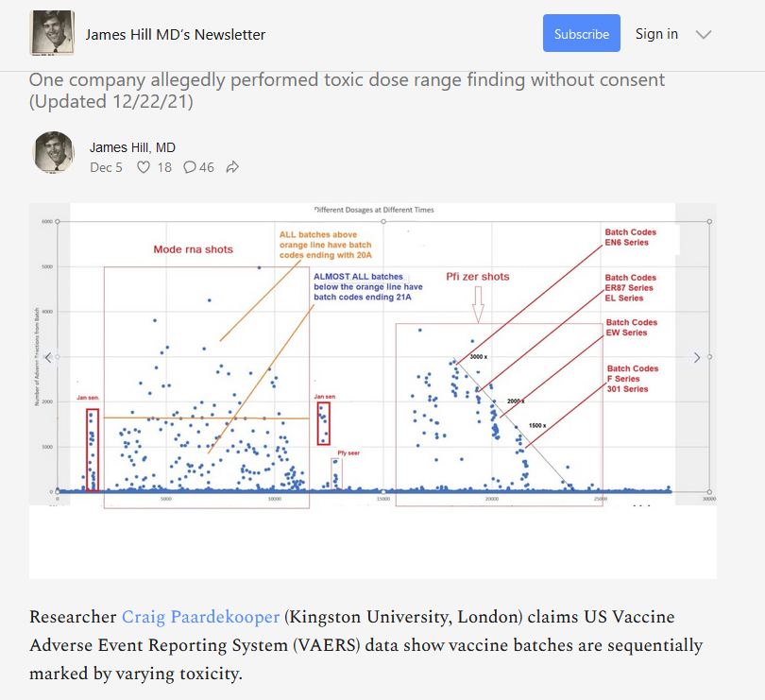
Task: Go to previous image in gallery
Action: point(48,358)
